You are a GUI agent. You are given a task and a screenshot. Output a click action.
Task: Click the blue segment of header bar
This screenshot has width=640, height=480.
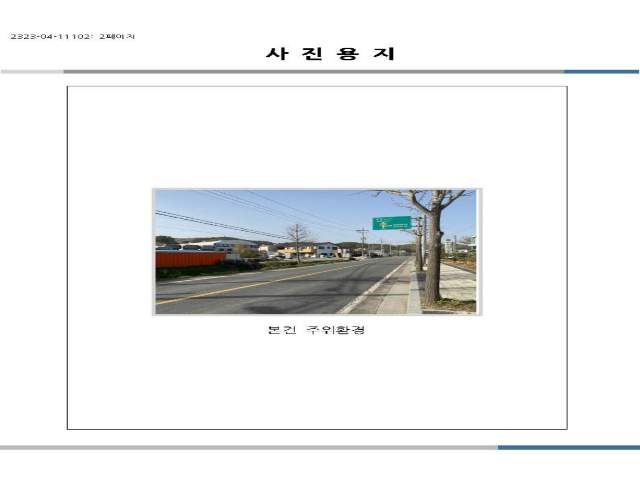point(600,72)
